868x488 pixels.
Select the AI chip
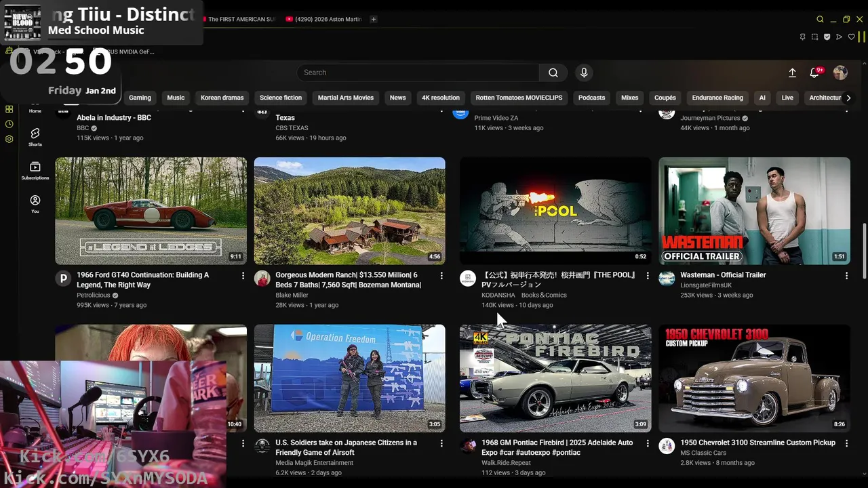762,98
